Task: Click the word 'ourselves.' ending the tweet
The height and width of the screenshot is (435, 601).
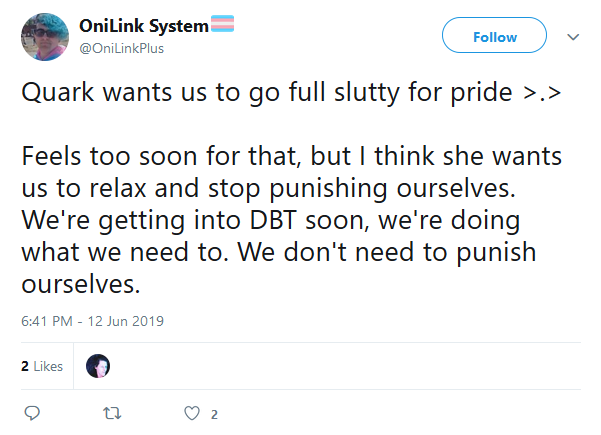Action: point(80,284)
